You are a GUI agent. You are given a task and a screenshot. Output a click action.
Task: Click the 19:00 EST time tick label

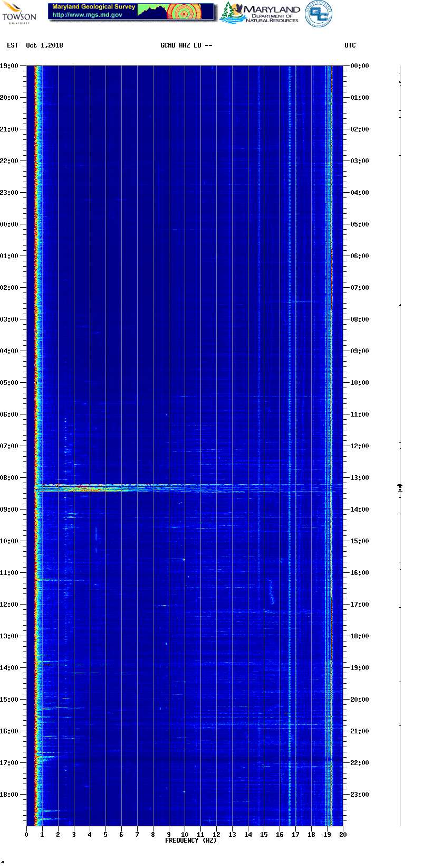(9, 66)
